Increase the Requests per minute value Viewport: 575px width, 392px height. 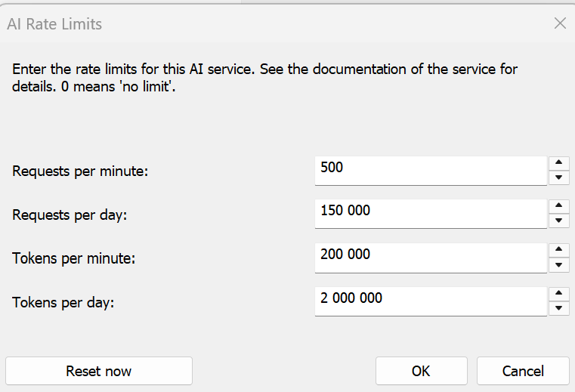coord(558,162)
